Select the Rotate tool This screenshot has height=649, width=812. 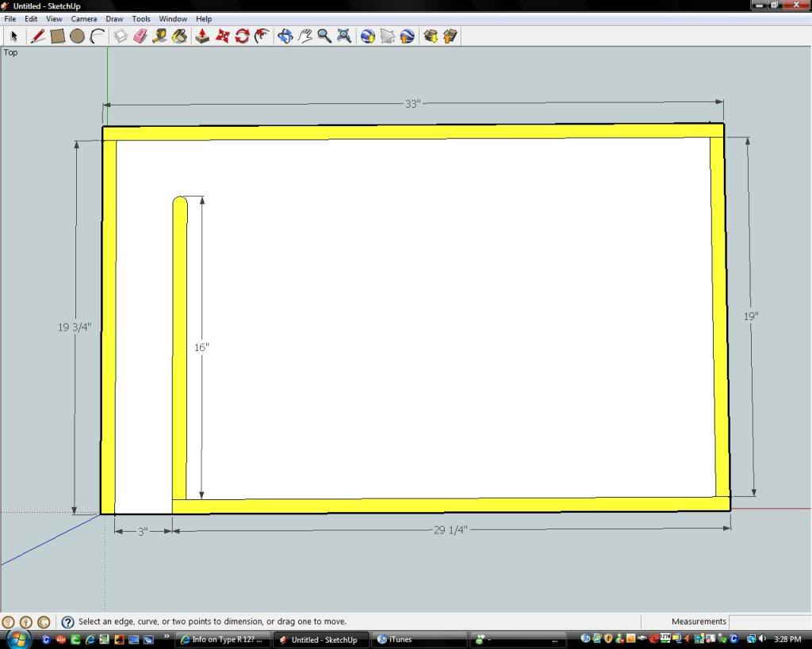coord(243,36)
